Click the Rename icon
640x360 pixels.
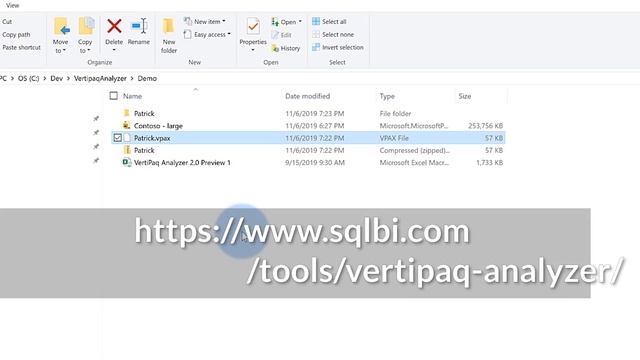(139, 26)
